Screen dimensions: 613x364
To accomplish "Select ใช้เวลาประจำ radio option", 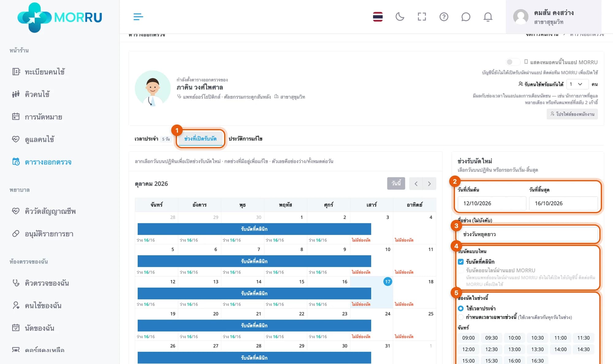I will tap(460, 308).
